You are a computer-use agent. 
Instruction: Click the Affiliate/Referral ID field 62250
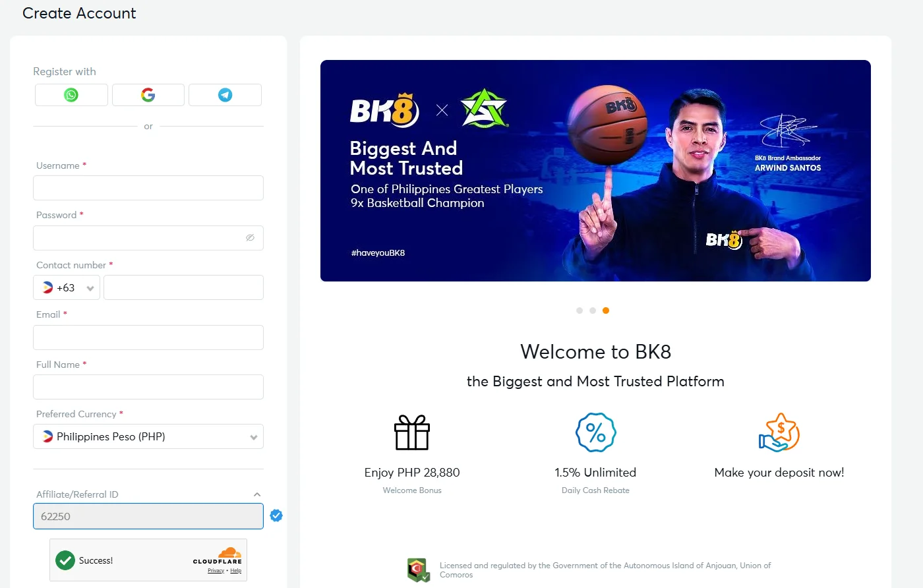[148, 516]
